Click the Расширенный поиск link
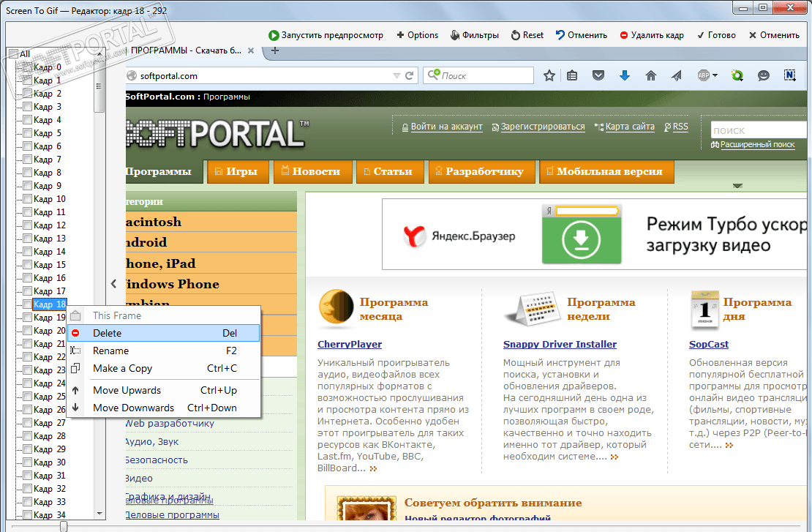 pos(757,145)
